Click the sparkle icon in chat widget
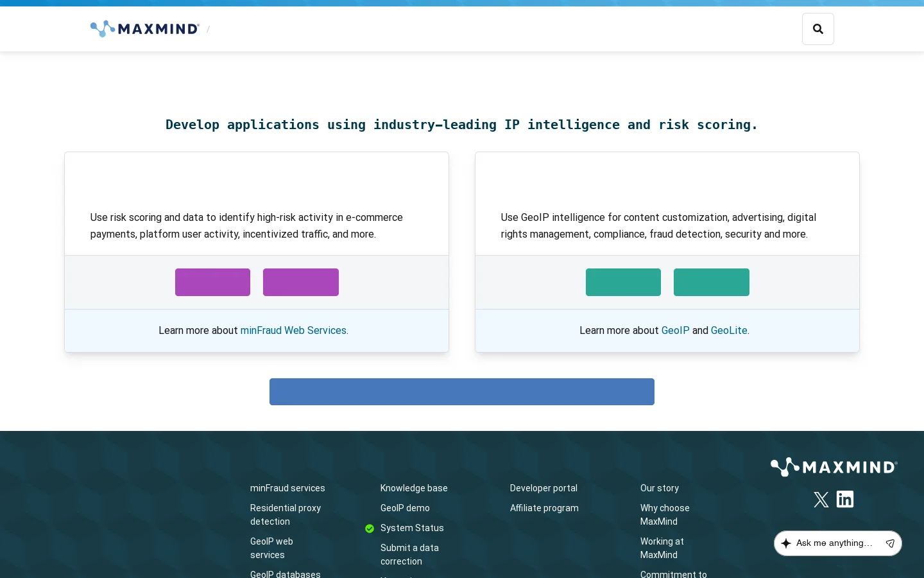Image resolution: width=924 pixels, height=578 pixels. pos(786,543)
